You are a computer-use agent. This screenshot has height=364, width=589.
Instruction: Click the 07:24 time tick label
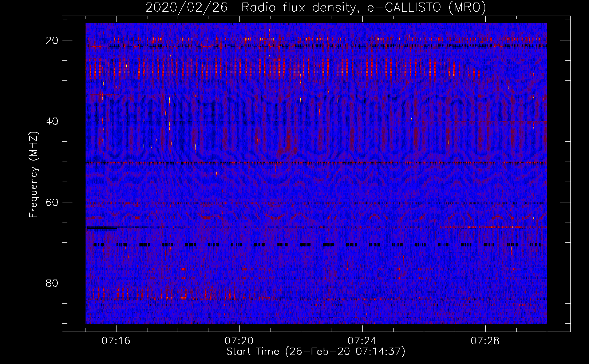point(362,341)
